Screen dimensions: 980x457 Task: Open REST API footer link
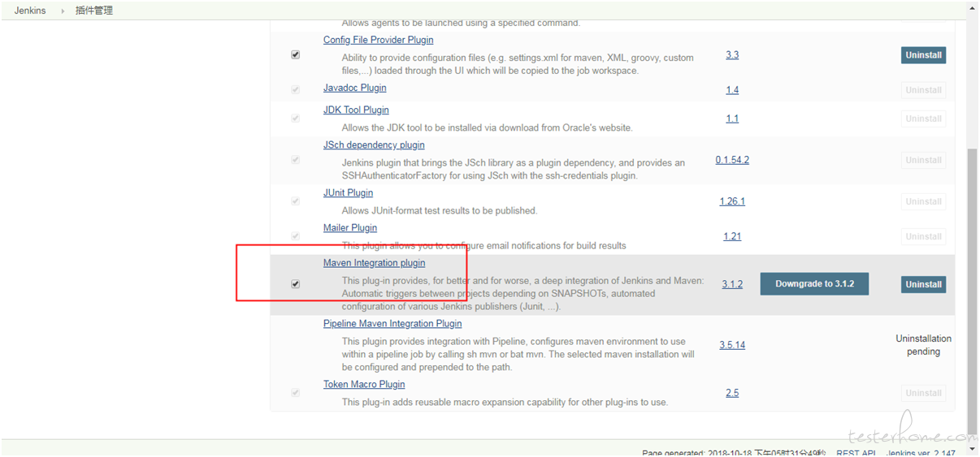[856, 453]
